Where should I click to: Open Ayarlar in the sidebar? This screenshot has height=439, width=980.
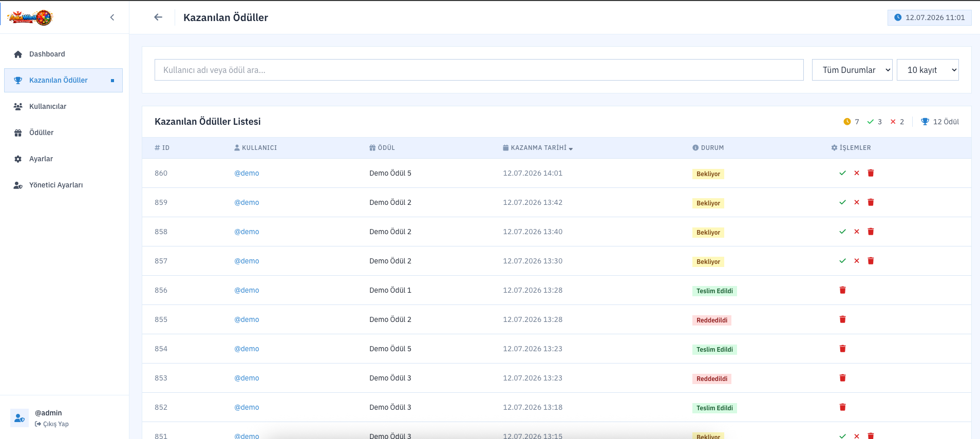[63, 159]
